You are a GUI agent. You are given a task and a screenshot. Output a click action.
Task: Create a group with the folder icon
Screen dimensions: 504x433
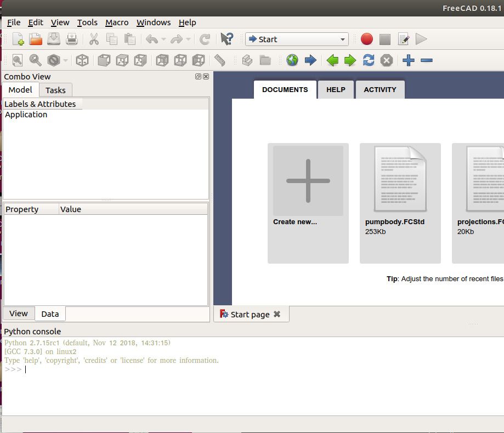coord(265,60)
